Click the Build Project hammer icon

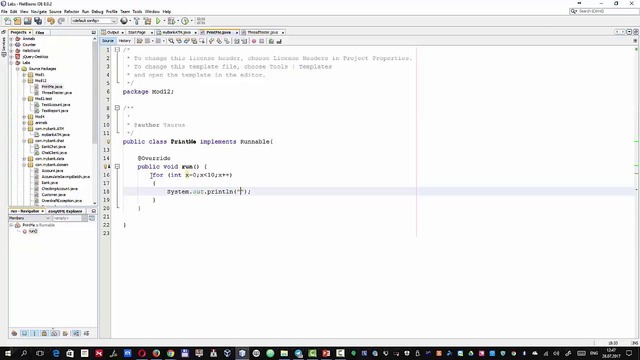[x=137, y=21]
